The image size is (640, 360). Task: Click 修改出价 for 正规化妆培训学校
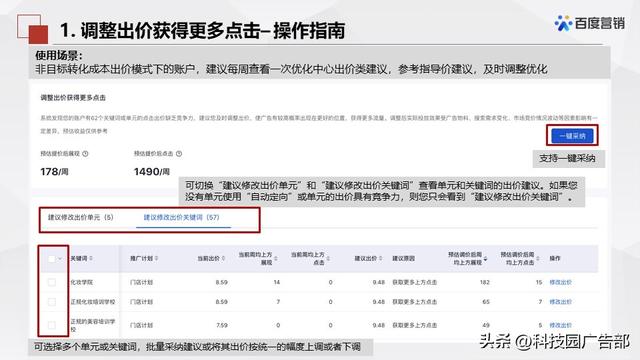click(560, 302)
